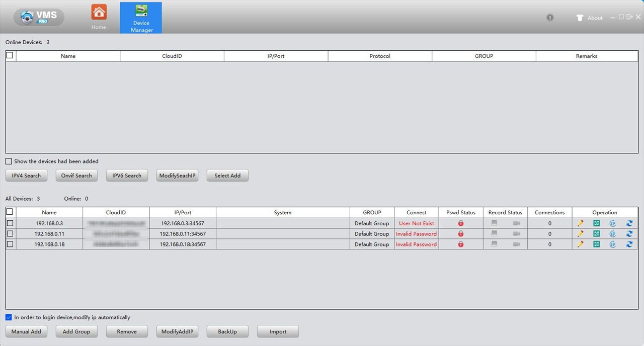The width and height of the screenshot is (644, 346).
Task: Check select-all box in Online Devices header
Action: [10, 55]
